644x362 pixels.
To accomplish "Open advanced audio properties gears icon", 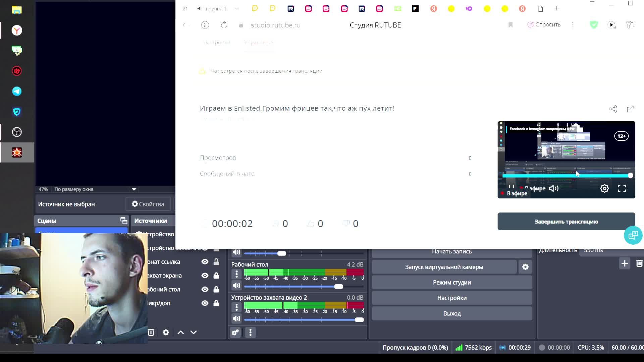I will click(x=235, y=332).
